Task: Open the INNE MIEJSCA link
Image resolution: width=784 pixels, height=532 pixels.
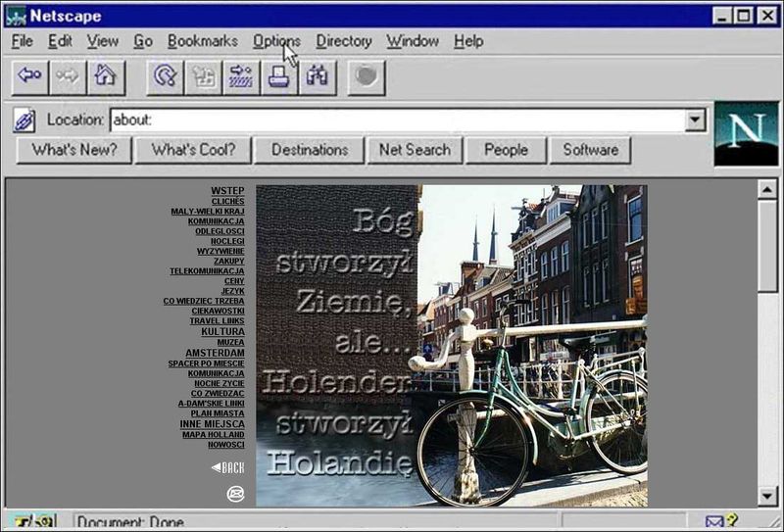Action: click(212, 424)
